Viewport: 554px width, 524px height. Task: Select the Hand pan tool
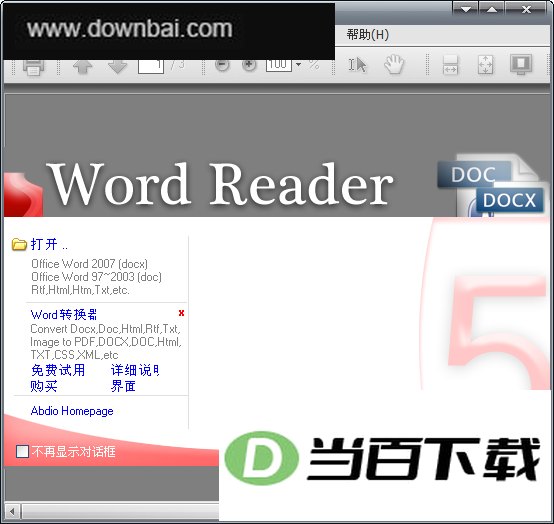(x=394, y=64)
